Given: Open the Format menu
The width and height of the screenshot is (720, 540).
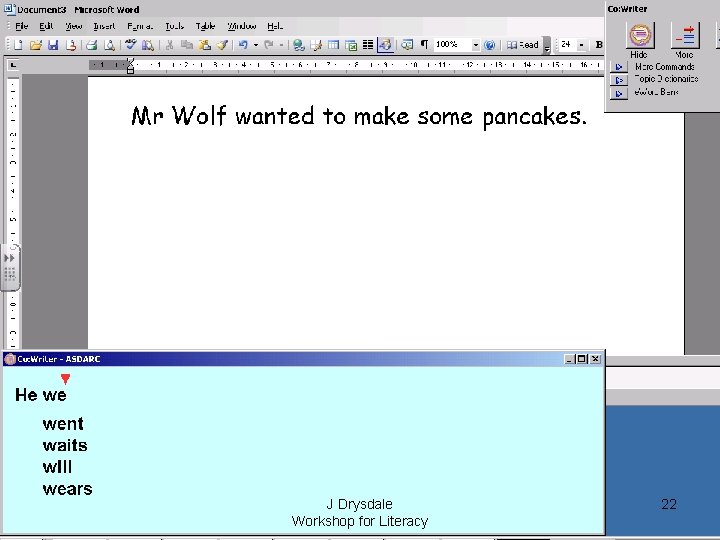Looking at the screenshot, I should point(140,26).
